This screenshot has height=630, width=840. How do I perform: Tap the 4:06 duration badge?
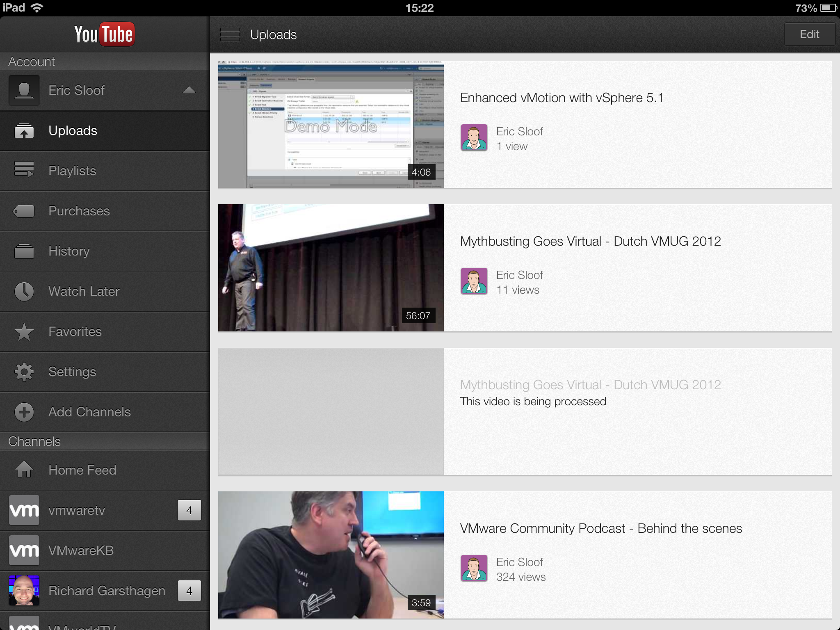(421, 172)
